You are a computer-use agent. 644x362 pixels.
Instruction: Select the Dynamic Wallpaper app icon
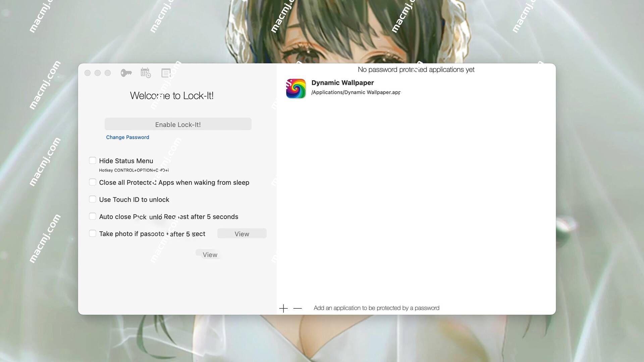tap(296, 88)
